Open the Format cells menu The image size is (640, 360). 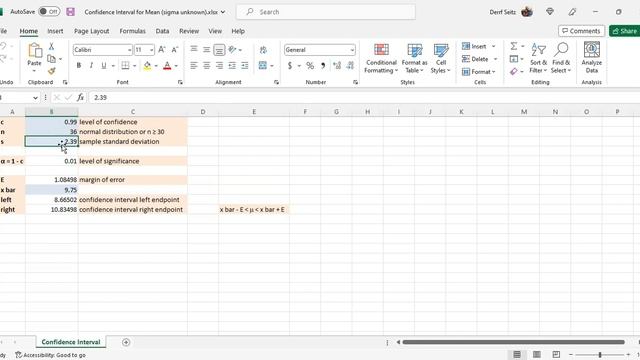(x=478, y=72)
